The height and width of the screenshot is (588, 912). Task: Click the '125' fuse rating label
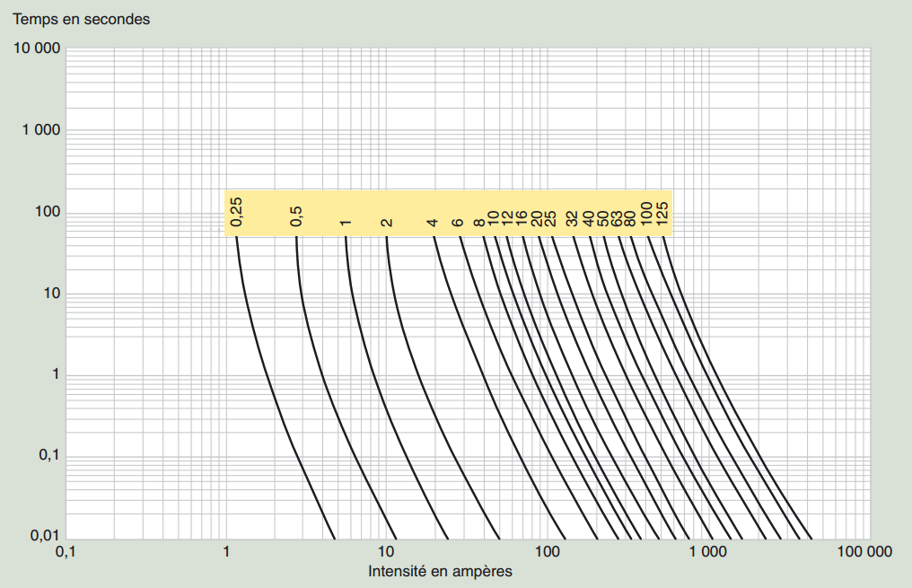pyautogui.click(x=662, y=214)
